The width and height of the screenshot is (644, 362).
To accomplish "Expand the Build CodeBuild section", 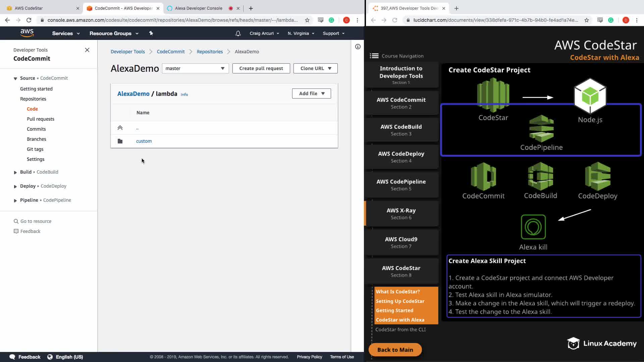I will point(15,172).
